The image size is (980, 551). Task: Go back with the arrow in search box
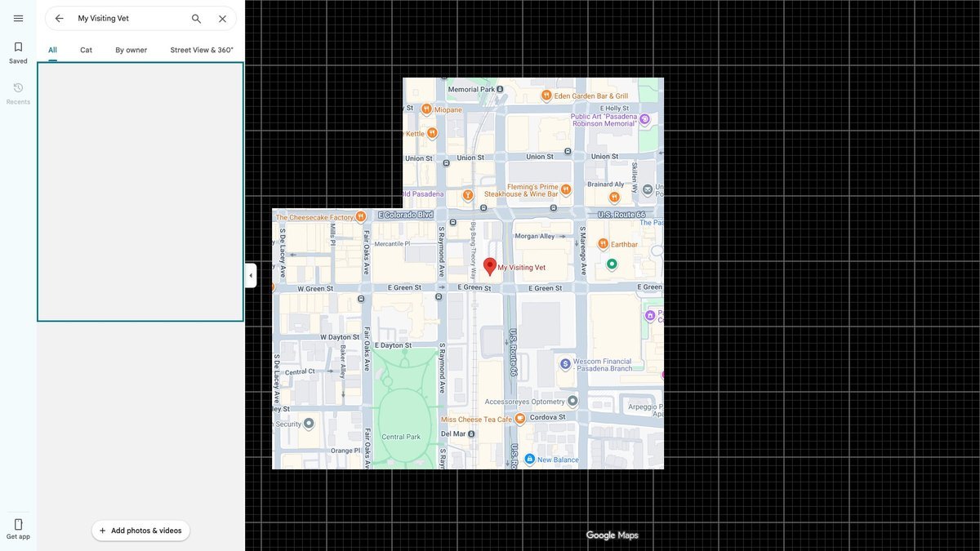click(59, 18)
